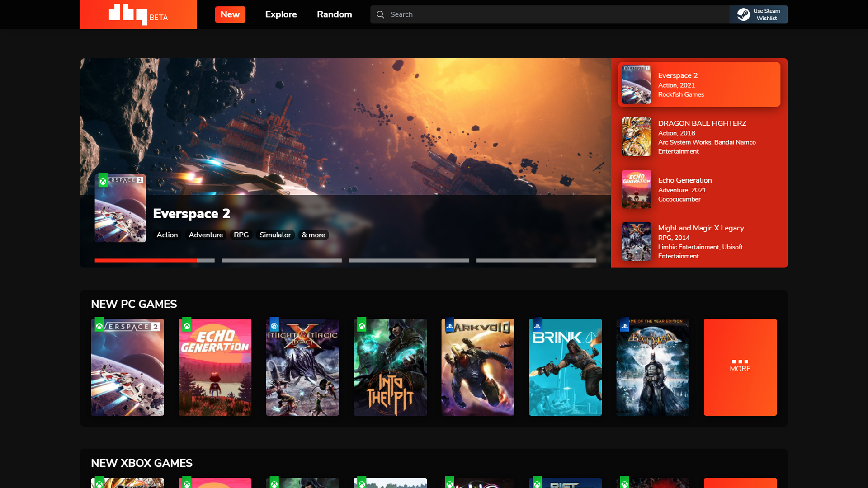Click the Search input field
The width and height of the screenshot is (868, 488).
[x=549, y=14]
